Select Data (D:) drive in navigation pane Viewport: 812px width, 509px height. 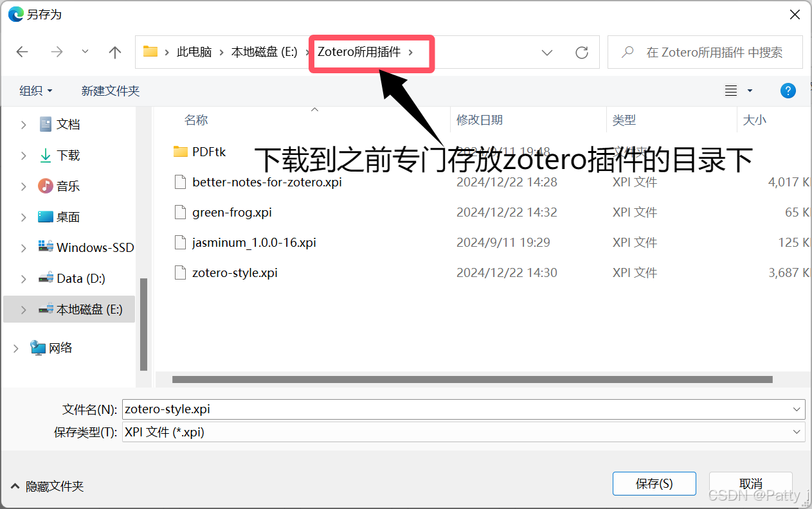point(81,278)
